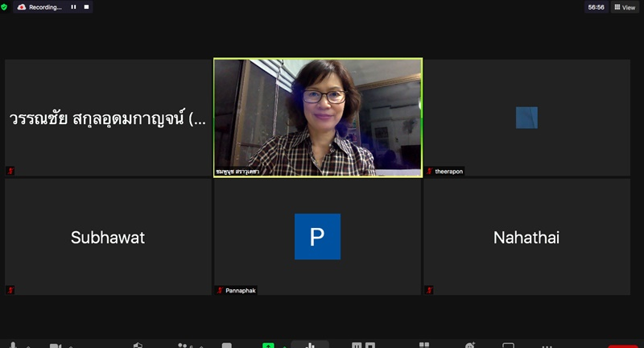This screenshot has height=348, width=644.
Task: Click muted mic icon beside Pannaphak name
Action: [220, 290]
